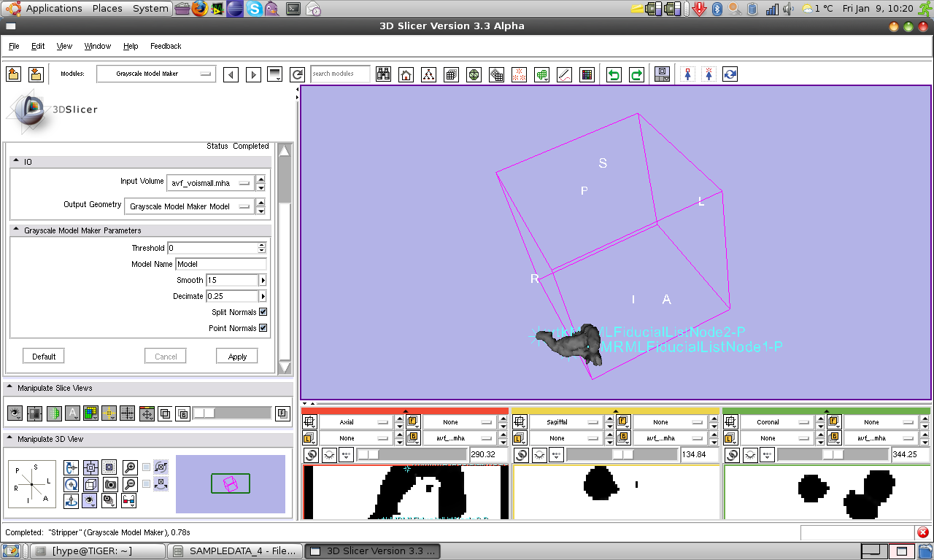Open the Sagittal orientation dropdown
Image resolution: width=934 pixels, height=560 pixels.
(566, 422)
